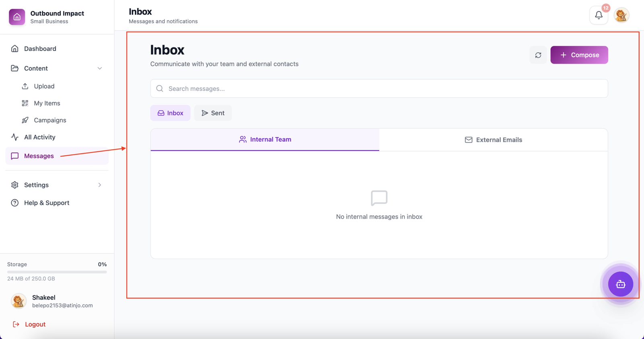The height and width of the screenshot is (339, 644).
Task: Open Campaigns rocket item
Action: coord(50,120)
